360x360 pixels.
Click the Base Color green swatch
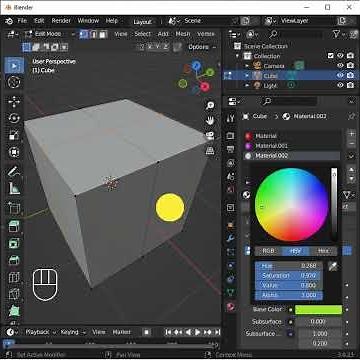coord(319,310)
